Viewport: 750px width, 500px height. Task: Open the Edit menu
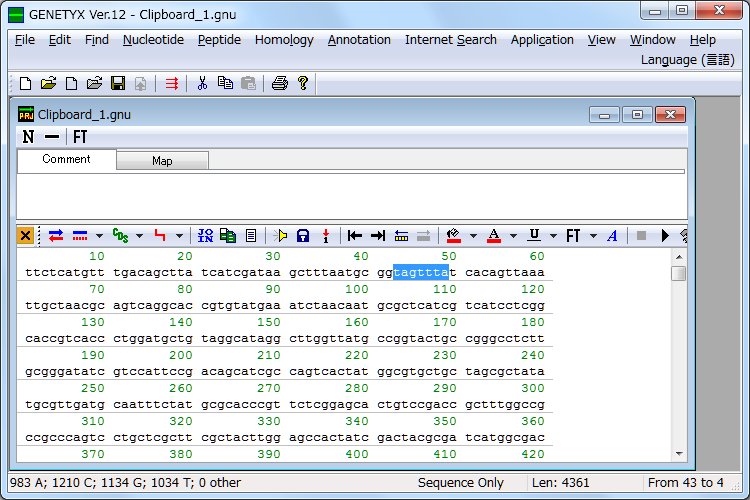point(60,40)
